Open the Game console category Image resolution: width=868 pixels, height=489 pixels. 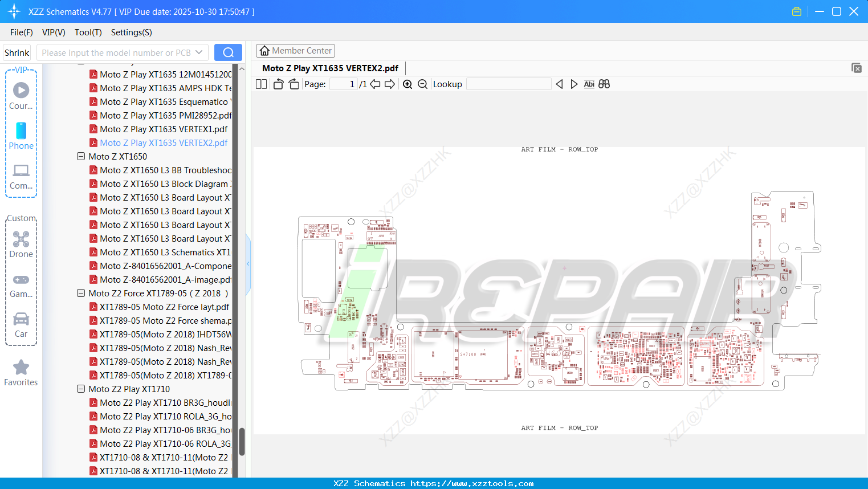pos(21,286)
